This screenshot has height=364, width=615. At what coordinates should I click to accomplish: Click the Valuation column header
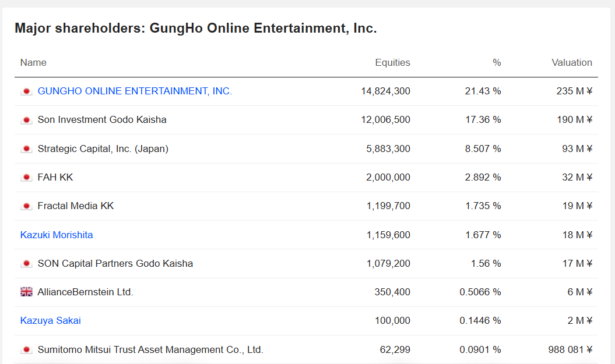[x=571, y=63]
